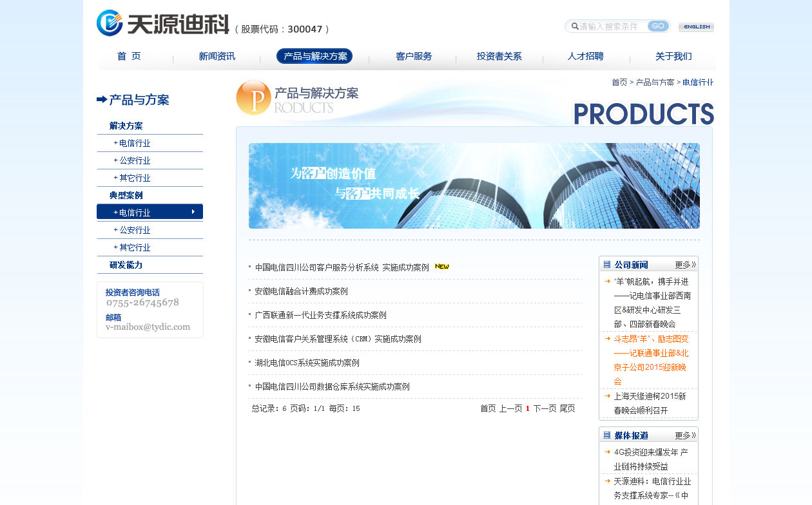Click the 产品与方案 sidebar arrow icon
This screenshot has height=505, width=812.
click(x=102, y=99)
